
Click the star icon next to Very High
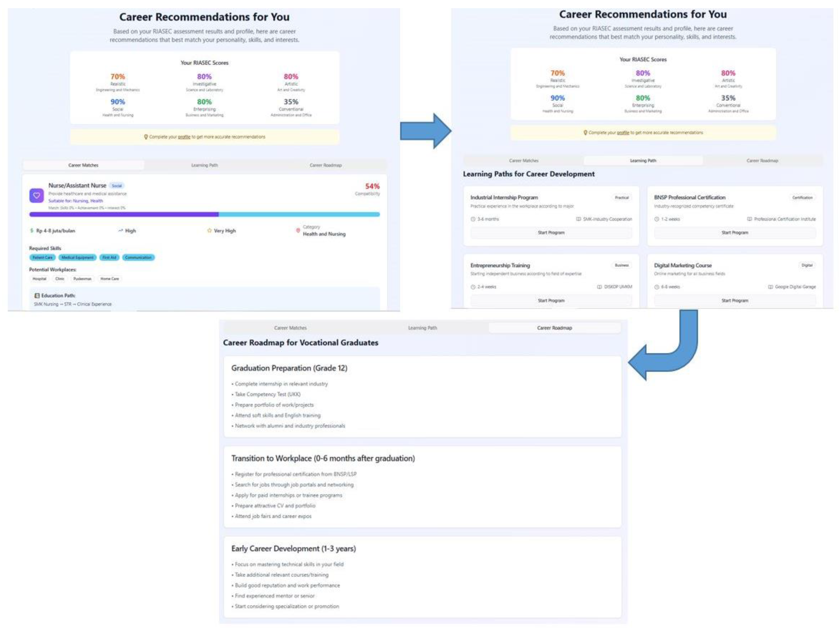[209, 230]
